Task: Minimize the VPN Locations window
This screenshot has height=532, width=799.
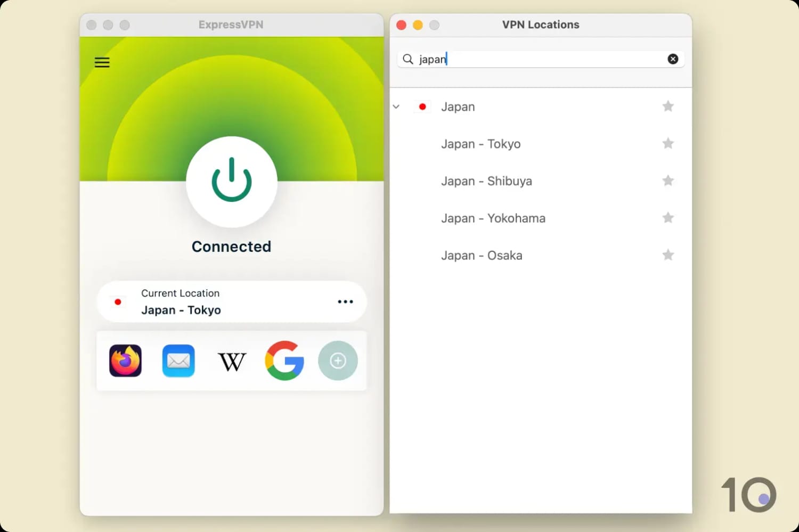Action: [418, 25]
